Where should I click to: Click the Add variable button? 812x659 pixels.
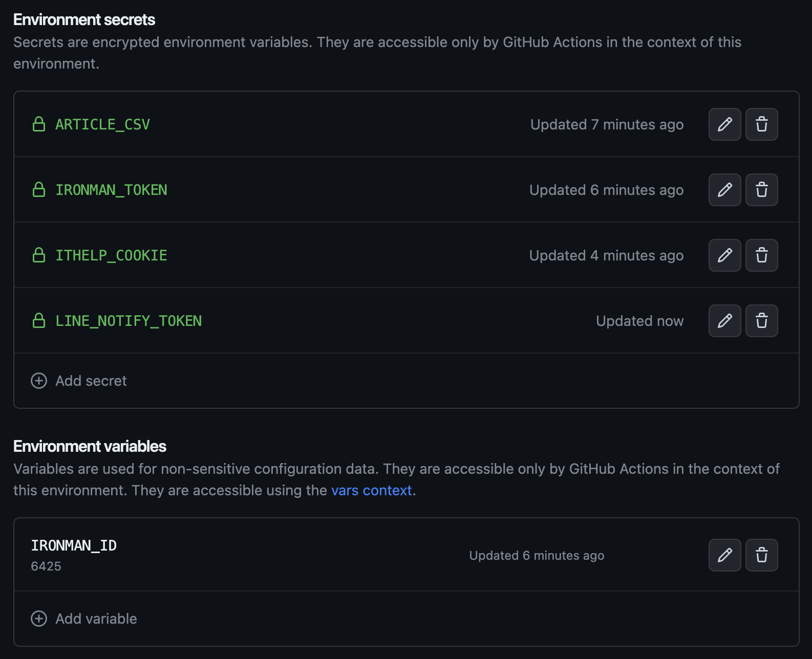point(84,619)
